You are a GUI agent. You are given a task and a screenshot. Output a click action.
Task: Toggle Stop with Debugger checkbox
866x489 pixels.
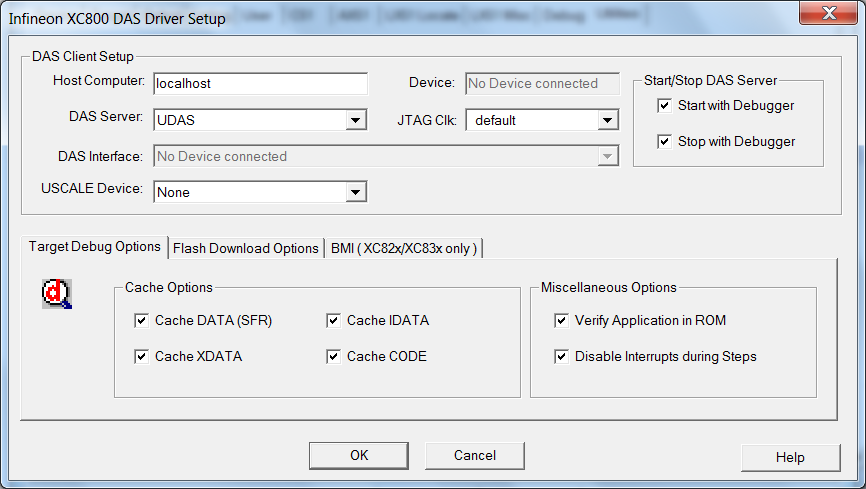pyautogui.click(x=664, y=141)
